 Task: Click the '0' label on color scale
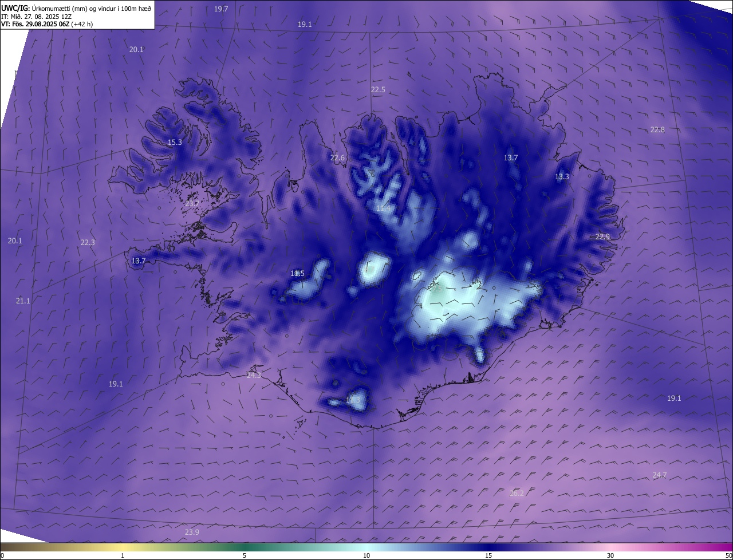pos(2,555)
